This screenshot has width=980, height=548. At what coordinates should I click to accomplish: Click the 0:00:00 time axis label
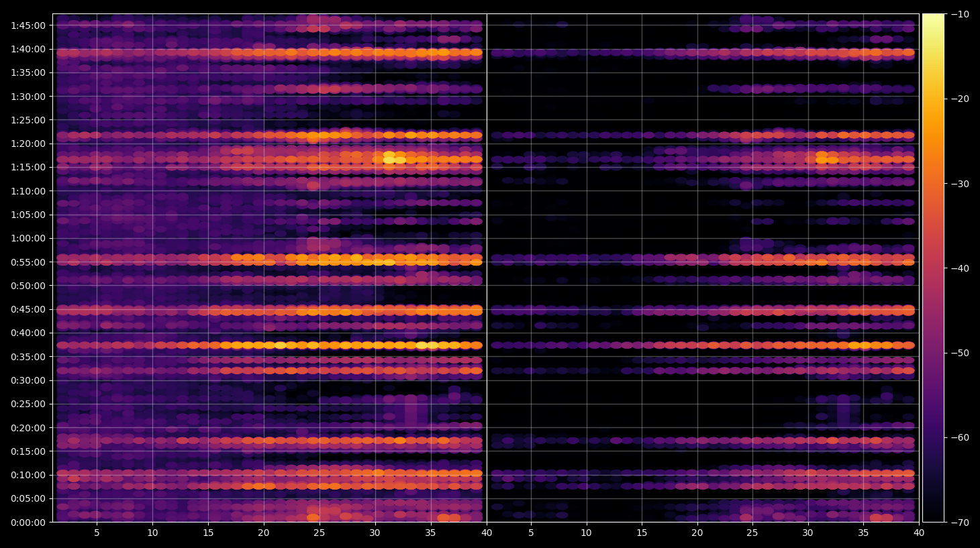click(x=28, y=523)
